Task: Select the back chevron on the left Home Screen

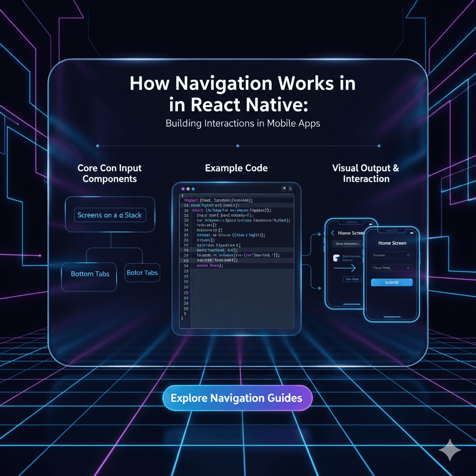Action: click(x=332, y=233)
